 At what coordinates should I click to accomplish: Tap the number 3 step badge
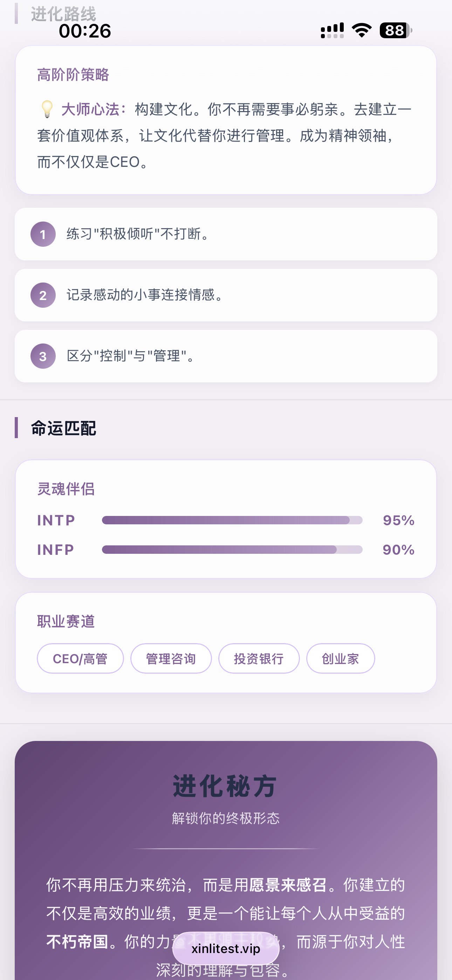[43, 356]
